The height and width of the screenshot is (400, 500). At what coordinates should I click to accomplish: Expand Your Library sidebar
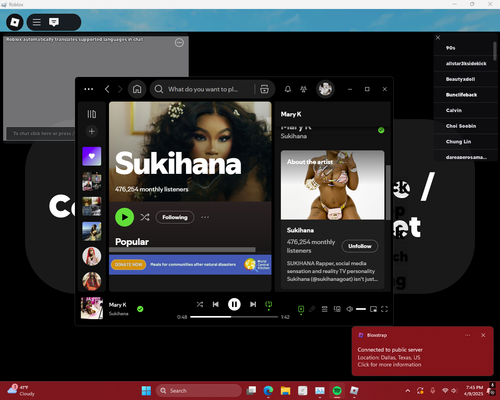point(92,114)
